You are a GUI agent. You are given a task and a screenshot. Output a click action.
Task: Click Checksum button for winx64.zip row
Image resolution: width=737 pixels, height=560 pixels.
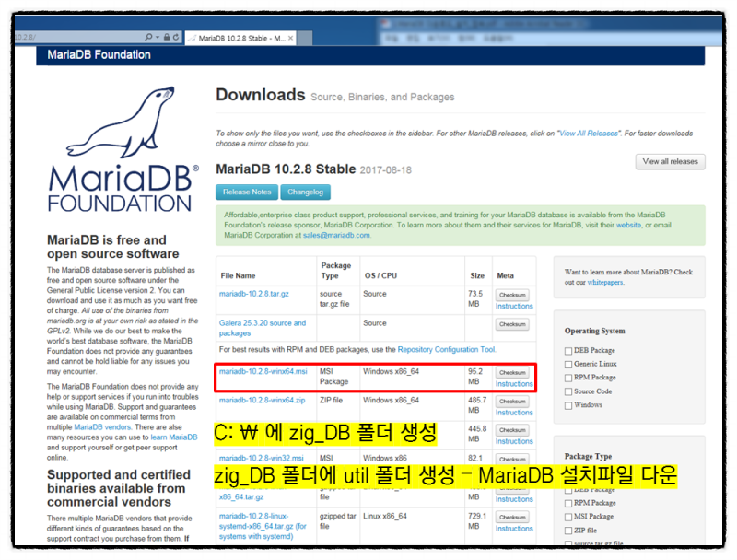point(512,402)
